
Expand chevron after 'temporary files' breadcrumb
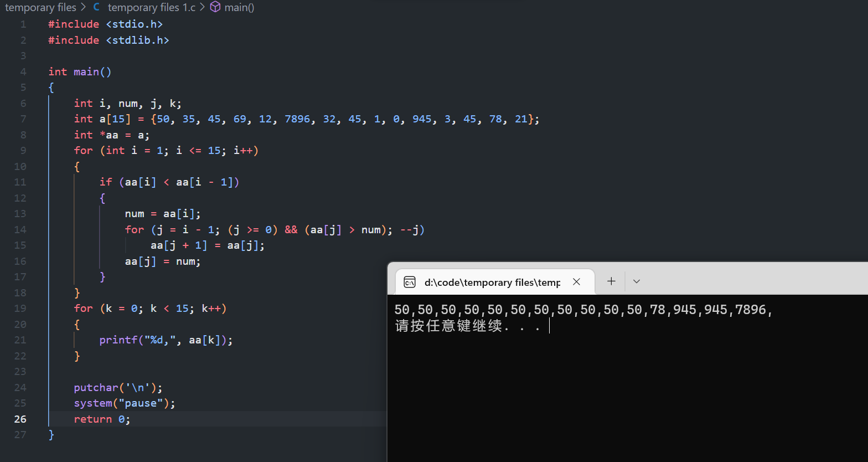coord(84,7)
